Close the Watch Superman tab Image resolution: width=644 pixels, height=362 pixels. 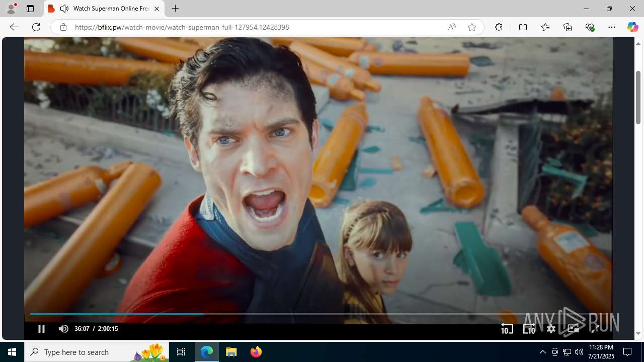pos(156,9)
